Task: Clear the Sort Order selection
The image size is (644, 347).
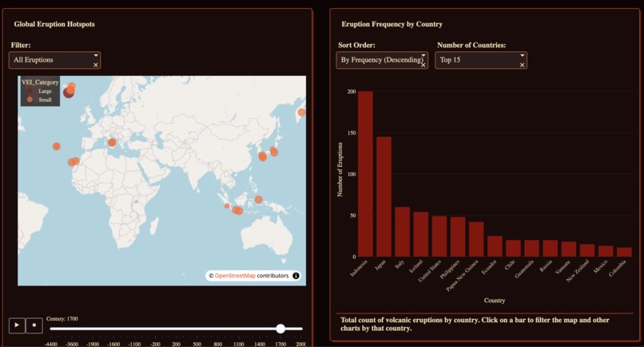Action: (423, 65)
